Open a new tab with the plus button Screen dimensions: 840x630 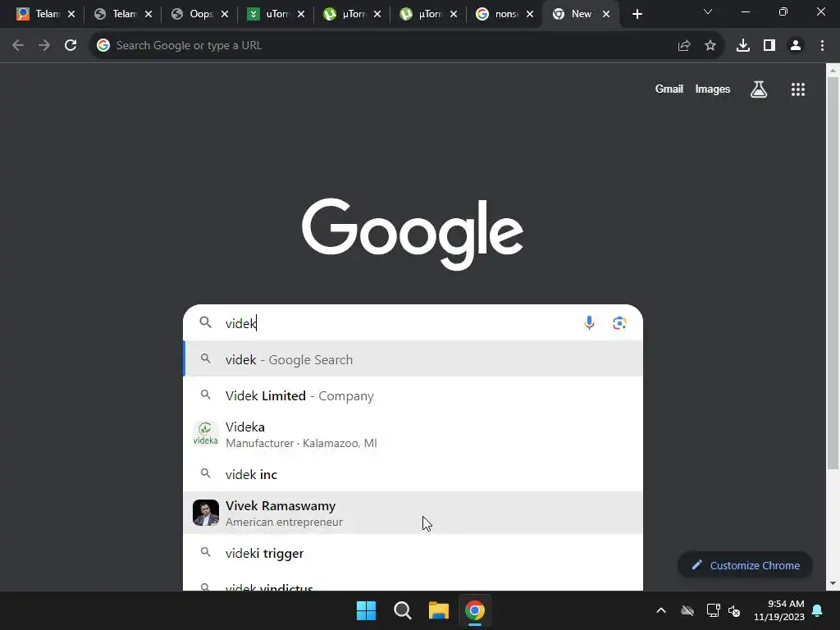click(x=637, y=14)
